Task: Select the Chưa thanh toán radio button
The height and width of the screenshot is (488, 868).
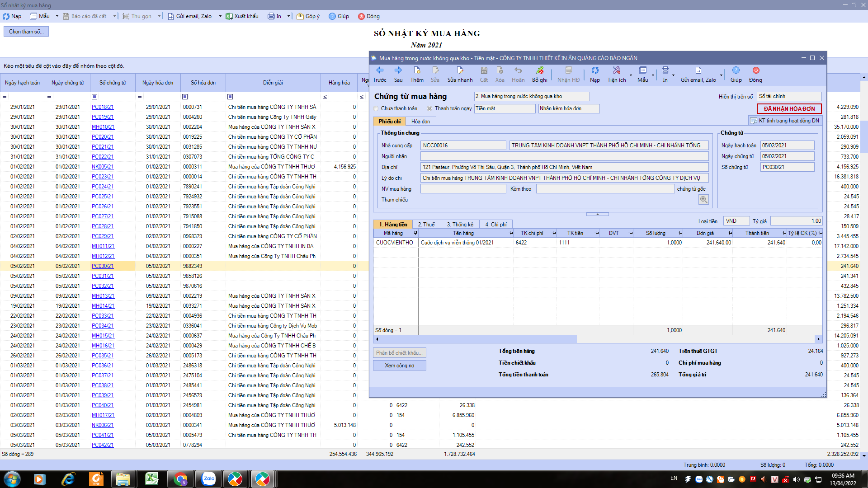Action: click(376, 108)
